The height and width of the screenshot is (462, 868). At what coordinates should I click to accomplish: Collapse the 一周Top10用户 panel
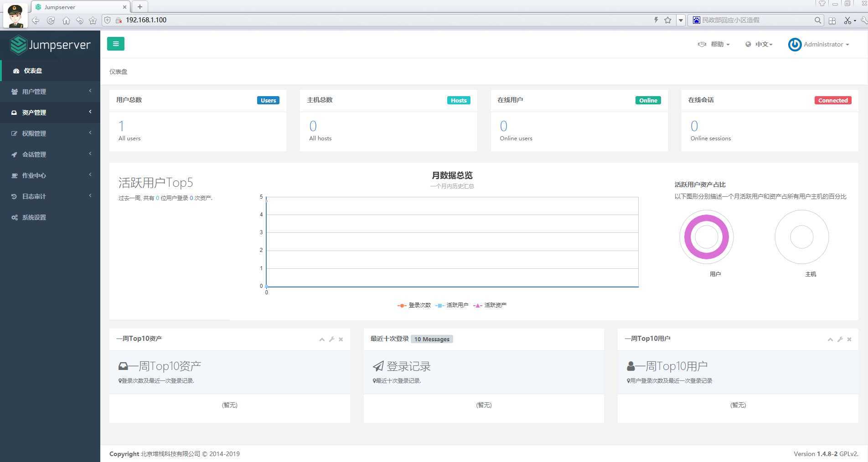click(x=830, y=339)
